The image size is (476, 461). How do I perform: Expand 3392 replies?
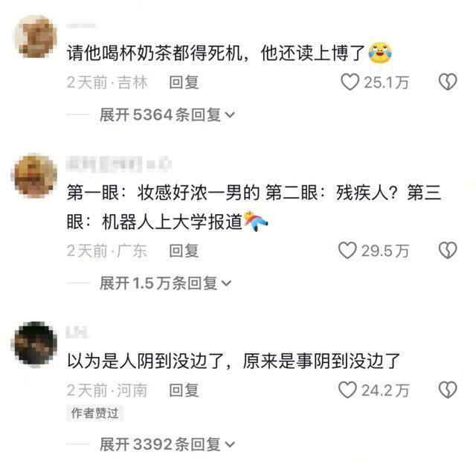coord(167,445)
